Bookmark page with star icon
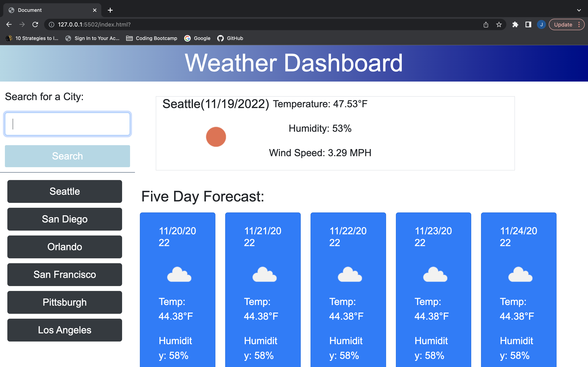This screenshot has width=588, height=367. point(499,24)
